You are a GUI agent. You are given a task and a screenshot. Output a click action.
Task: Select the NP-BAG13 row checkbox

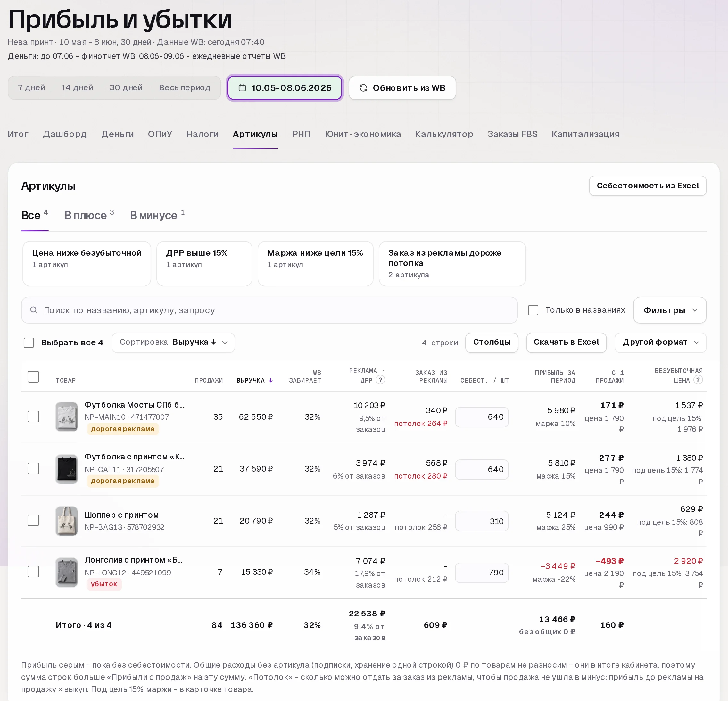(33, 520)
